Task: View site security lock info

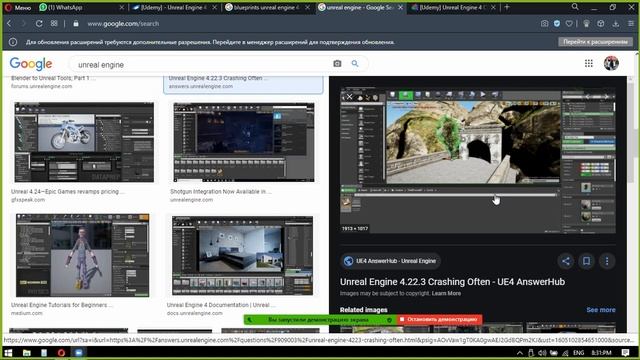Action: 76,24
